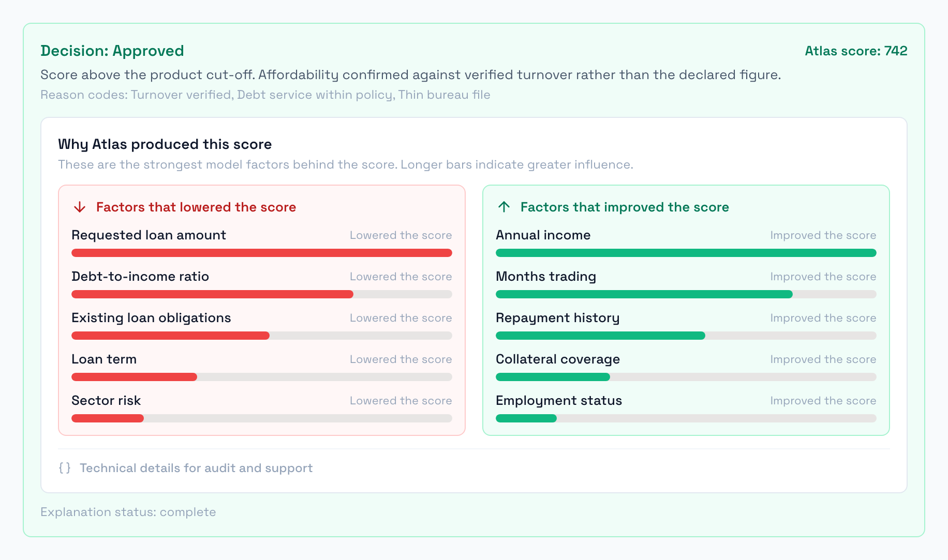This screenshot has height=560, width=948.
Task: Click the 'Existing loan obligations' label
Action: pyautogui.click(x=151, y=318)
